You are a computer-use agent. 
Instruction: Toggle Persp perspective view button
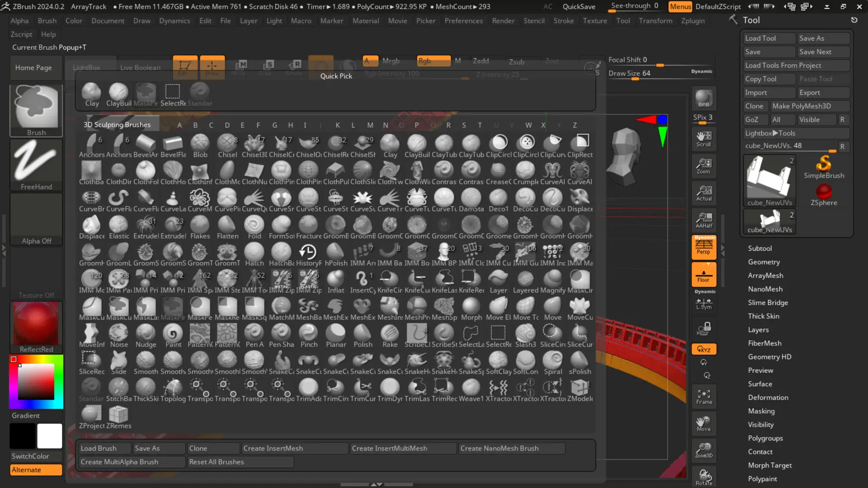(703, 247)
